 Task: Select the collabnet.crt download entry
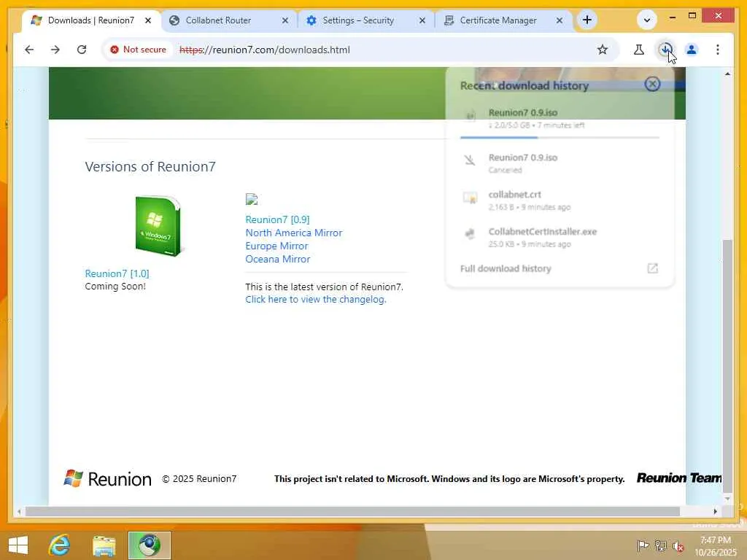tap(560, 201)
